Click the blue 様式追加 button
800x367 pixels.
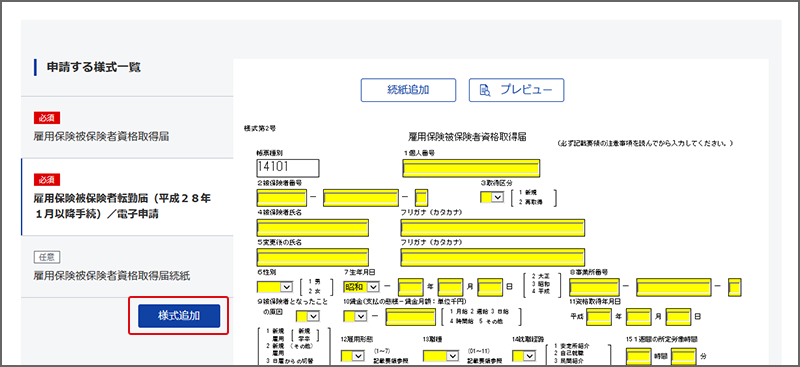tap(179, 316)
